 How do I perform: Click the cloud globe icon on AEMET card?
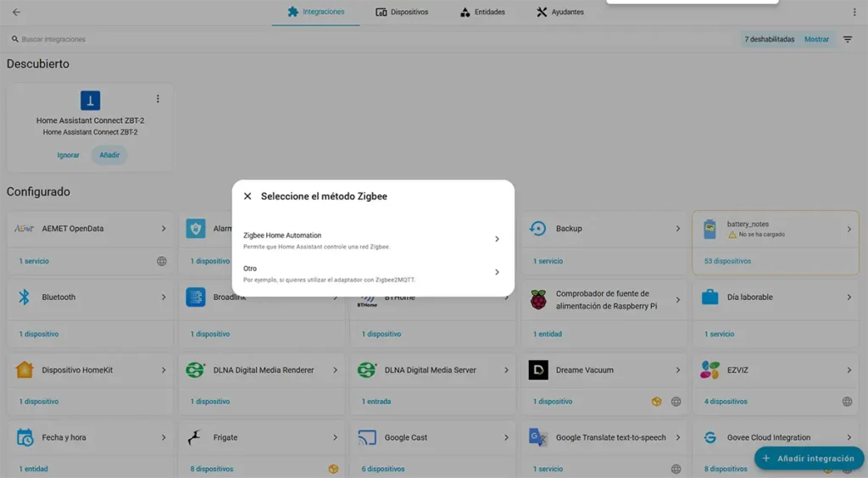[x=162, y=261]
